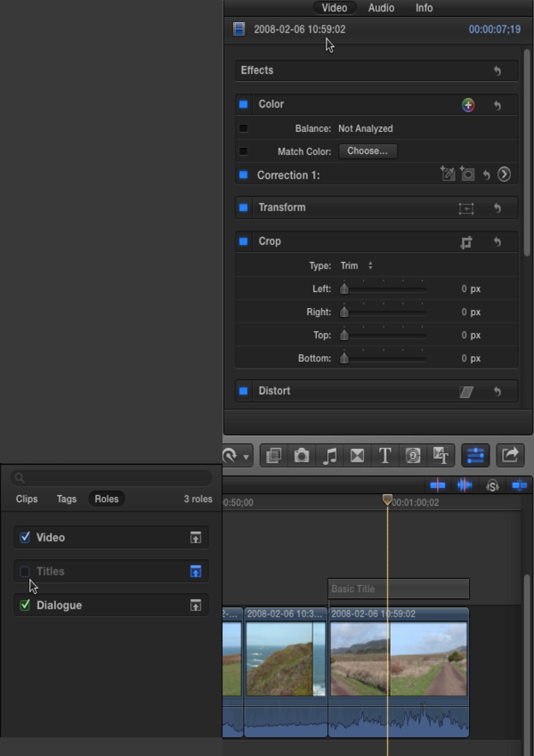Enable the Titles role checkbox
Screen dimensions: 534x756
click(x=25, y=571)
